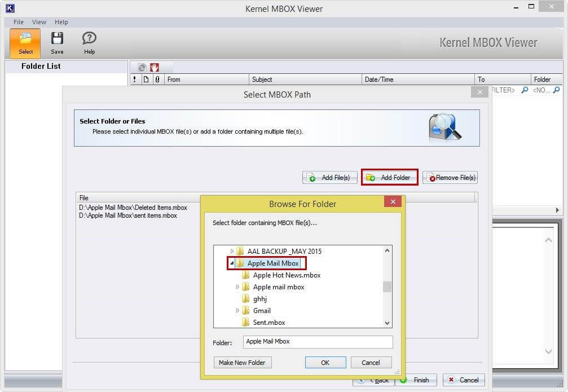Image resolution: width=568 pixels, height=392 pixels.
Task: Click folder tree scrollbar up arrow
Action: tap(387, 250)
